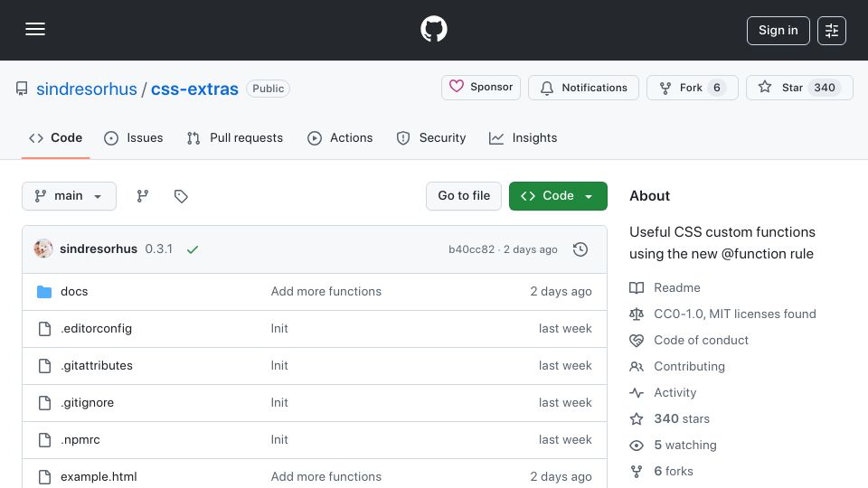Open Init commit message on .gitattributes row
The height and width of the screenshot is (488, 868).
(x=279, y=366)
